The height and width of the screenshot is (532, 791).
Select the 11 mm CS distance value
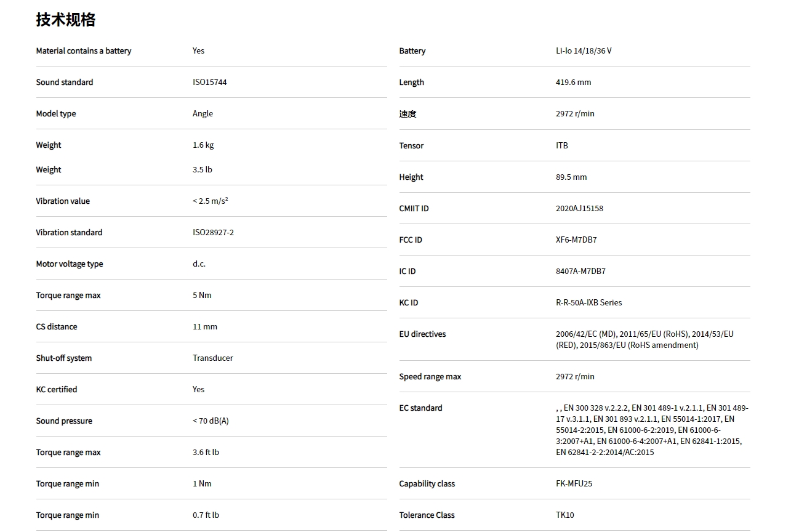[205, 326]
